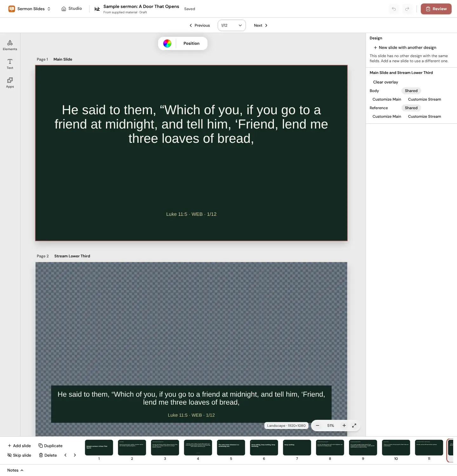Enter fullscreen canvas view

[354, 426]
